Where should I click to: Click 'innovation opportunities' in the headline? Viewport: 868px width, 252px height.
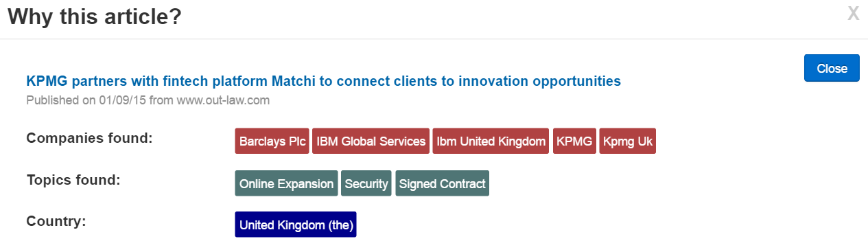click(539, 81)
